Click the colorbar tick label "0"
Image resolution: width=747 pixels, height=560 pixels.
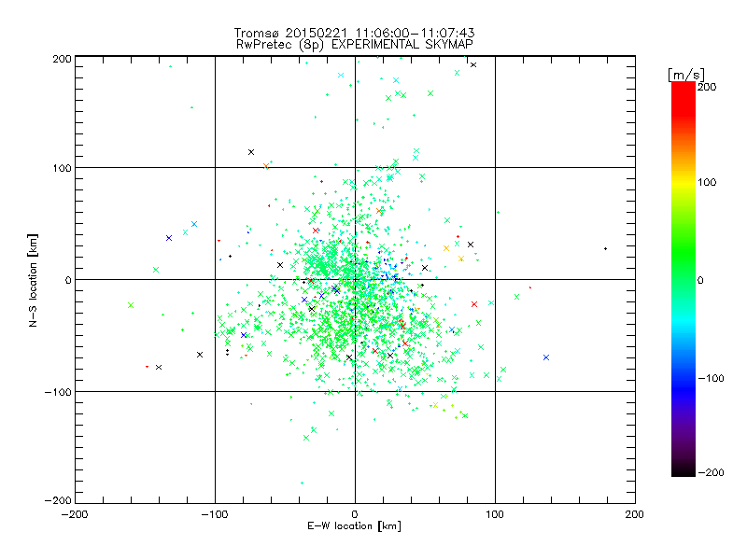pos(700,280)
